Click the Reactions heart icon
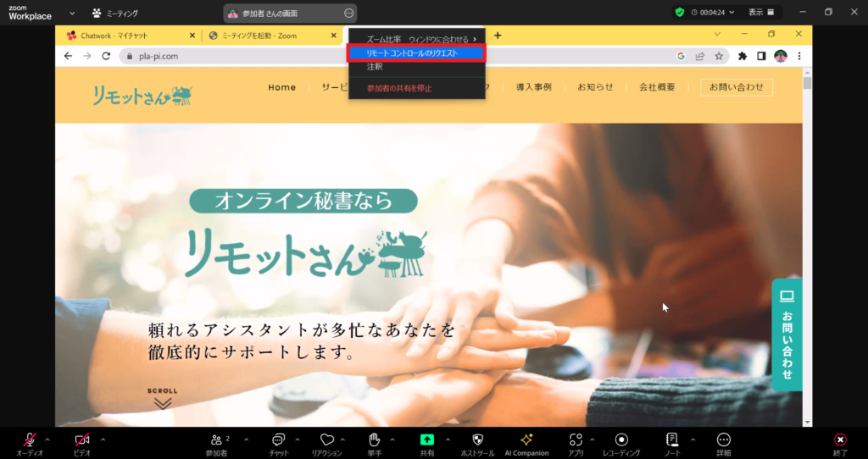 point(326,440)
